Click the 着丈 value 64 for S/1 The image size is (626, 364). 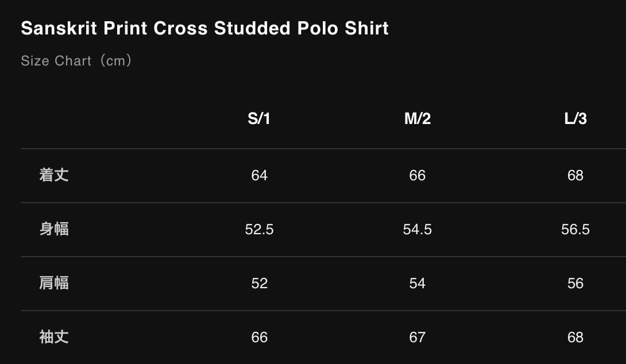[260, 175]
